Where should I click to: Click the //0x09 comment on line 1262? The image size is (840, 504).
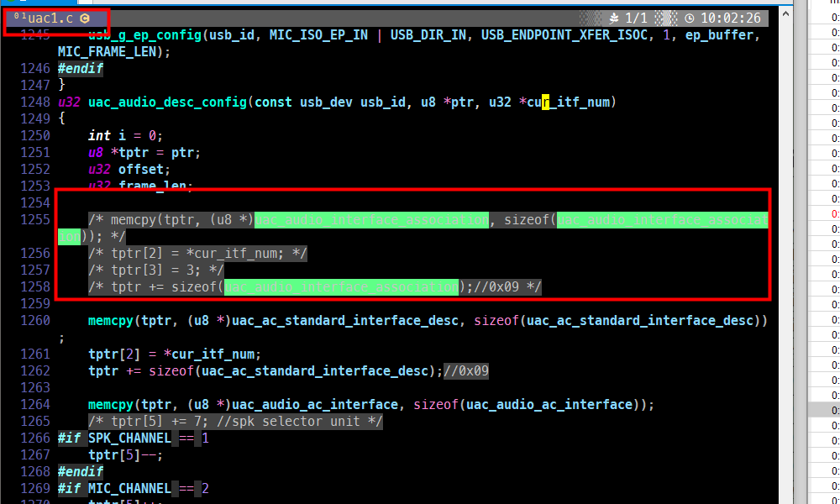click(x=466, y=371)
